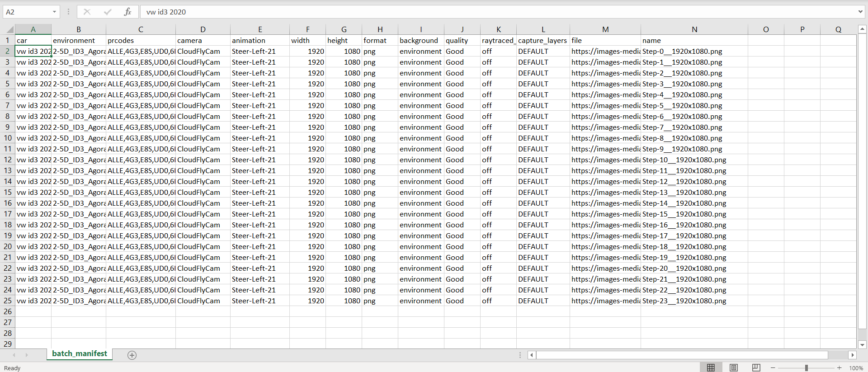Click the https link cell in row 5
Image resolution: width=868 pixels, height=372 pixels.
click(605, 84)
